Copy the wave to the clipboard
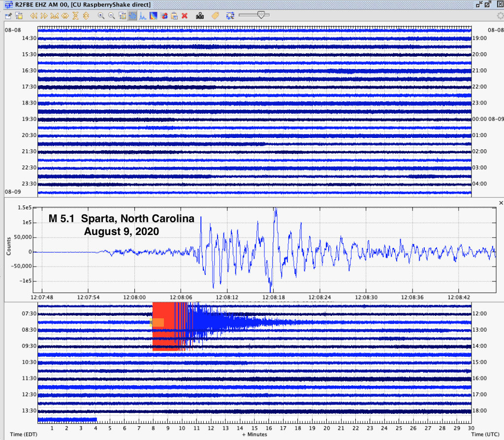 (x=173, y=15)
